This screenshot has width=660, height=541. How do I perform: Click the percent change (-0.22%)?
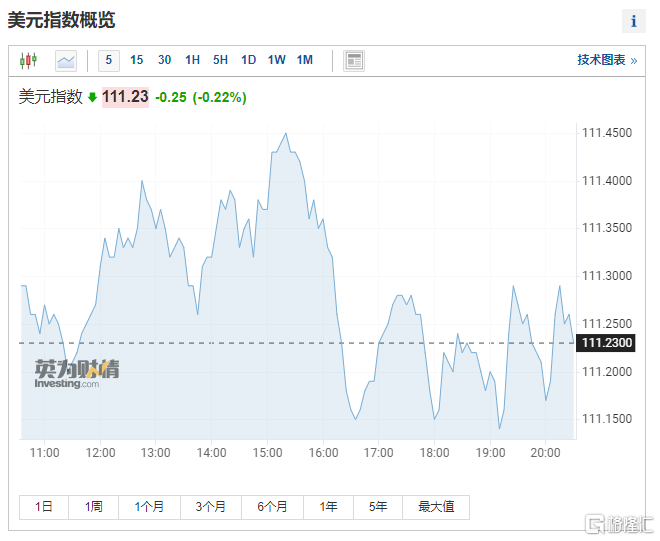click(219, 98)
